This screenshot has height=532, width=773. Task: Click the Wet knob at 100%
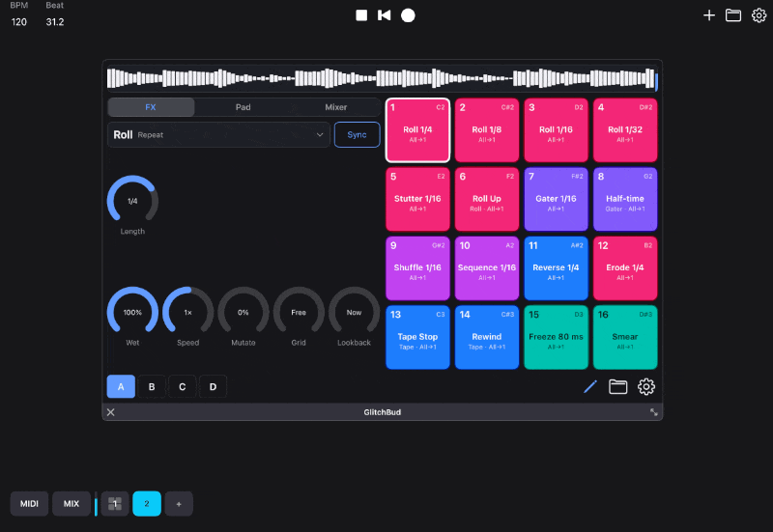132,312
